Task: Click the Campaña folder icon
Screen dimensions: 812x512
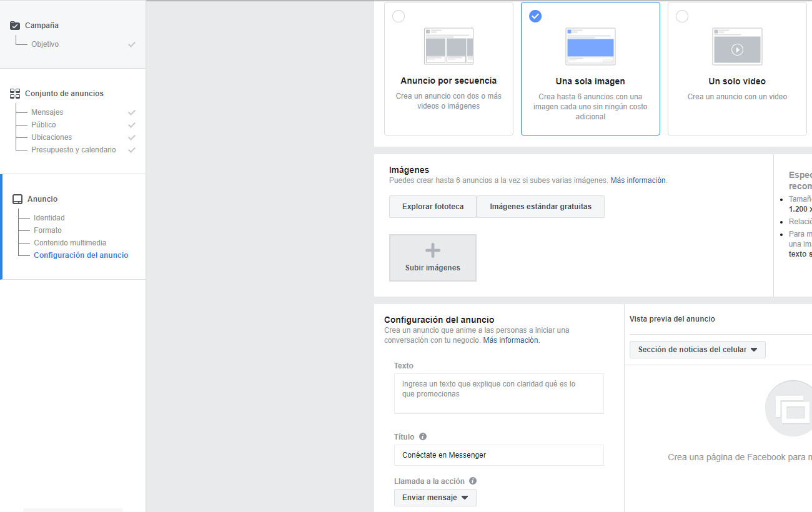Action: pyautogui.click(x=15, y=26)
